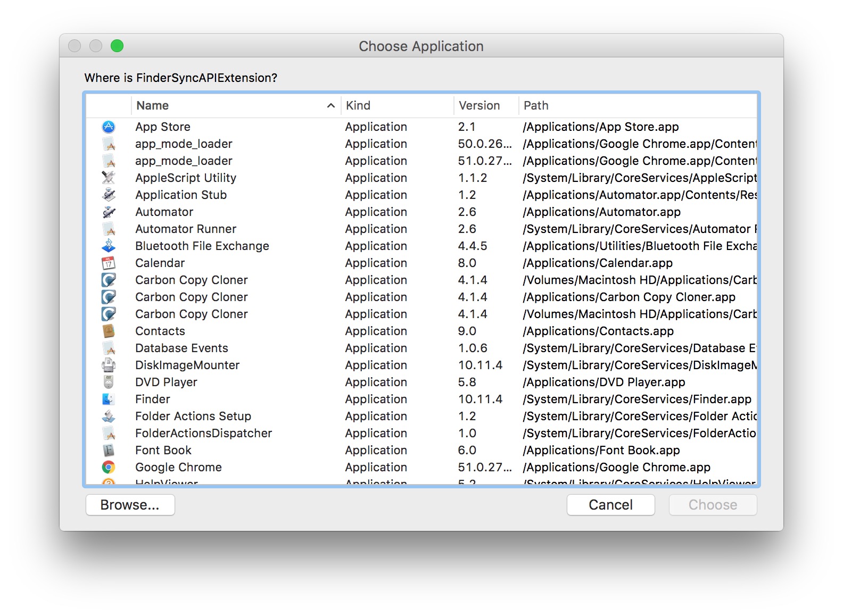Click version 1.0.6 cell
This screenshot has height=616, width=843.
pyautogui.click(x=473, y=348)
